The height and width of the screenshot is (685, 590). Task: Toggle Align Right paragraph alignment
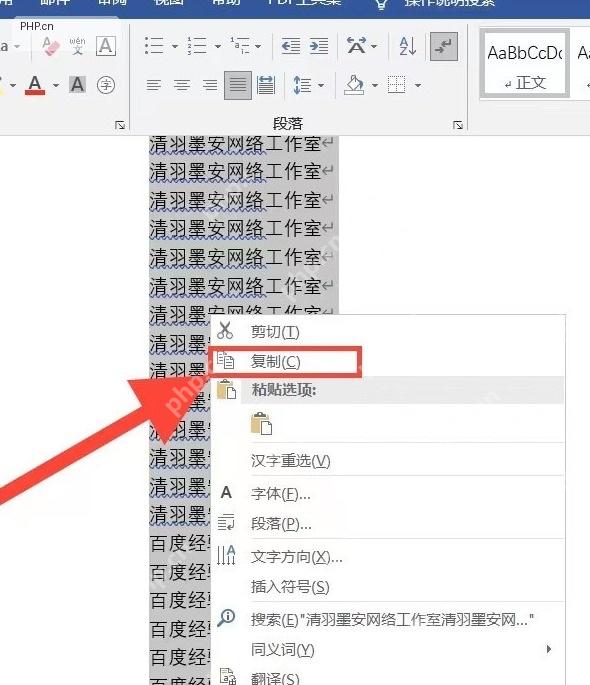click(210, 85)
